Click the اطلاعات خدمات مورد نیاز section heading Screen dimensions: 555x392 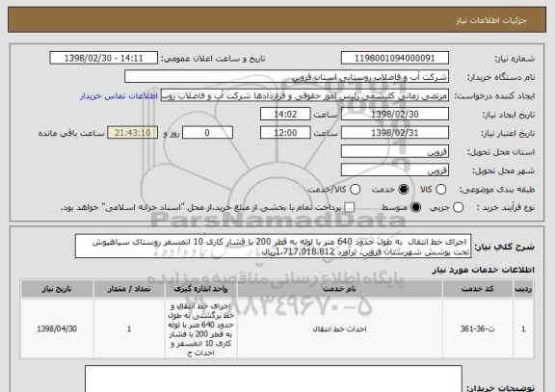[483, 270]
